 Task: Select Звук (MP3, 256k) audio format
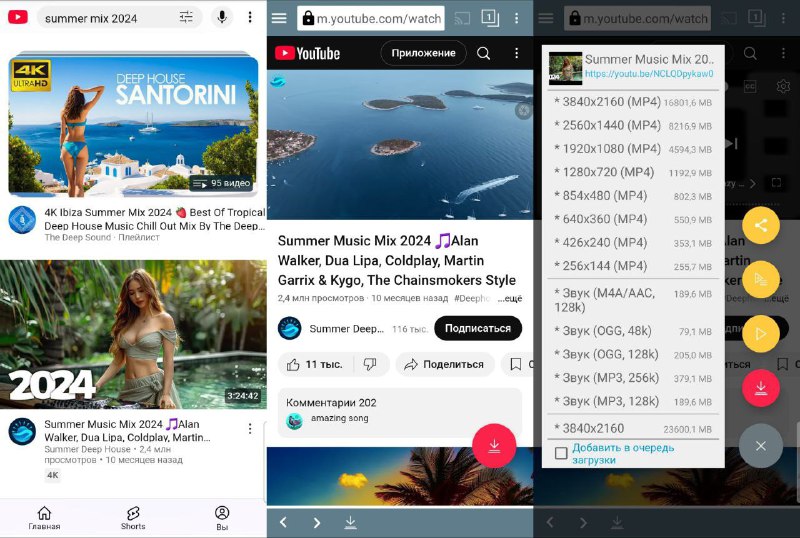tap(633, 378)
